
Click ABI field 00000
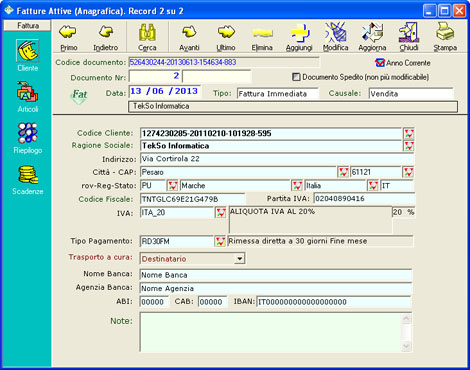[154, 302]
